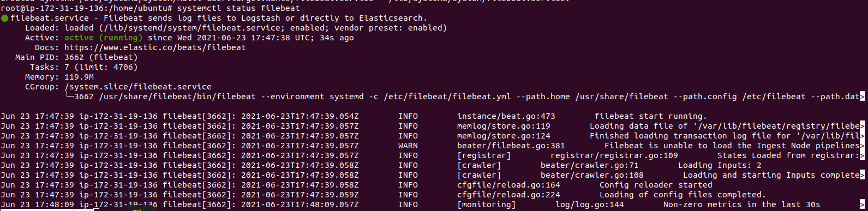Click the truncation marker on the registrar.go:109 line

coord(863,155)
